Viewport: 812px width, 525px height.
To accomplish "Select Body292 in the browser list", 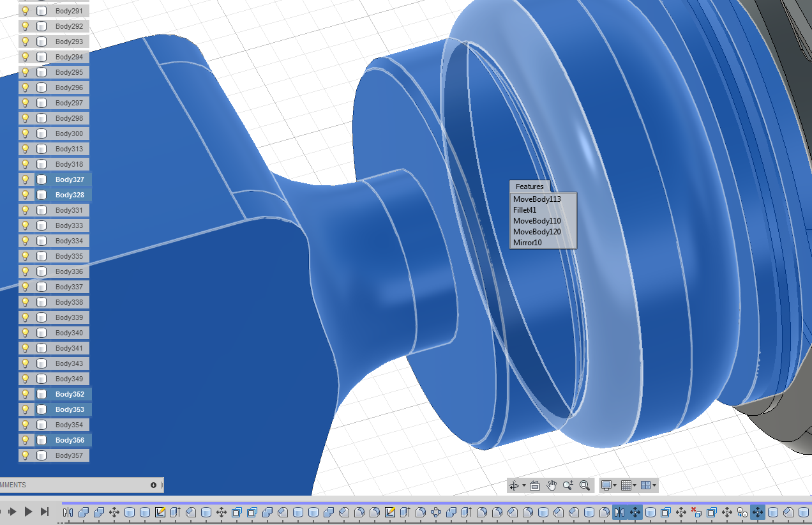I will (x=69, y=26).
